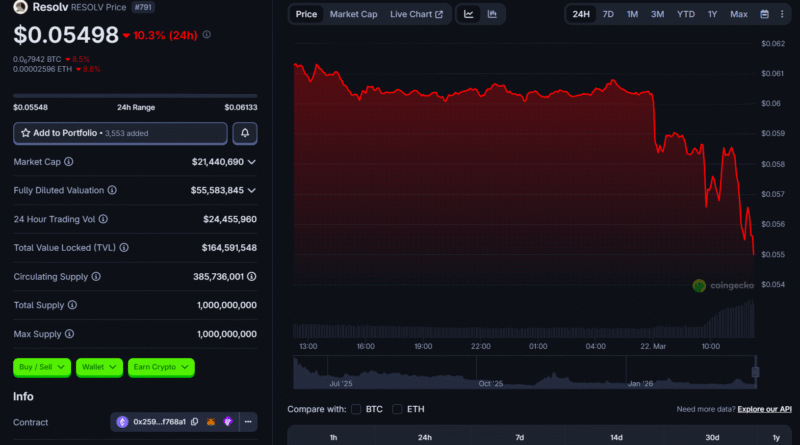Select the 3M time range
The height and width of the screenshot is (445, 800).
[x=657, y=14]
